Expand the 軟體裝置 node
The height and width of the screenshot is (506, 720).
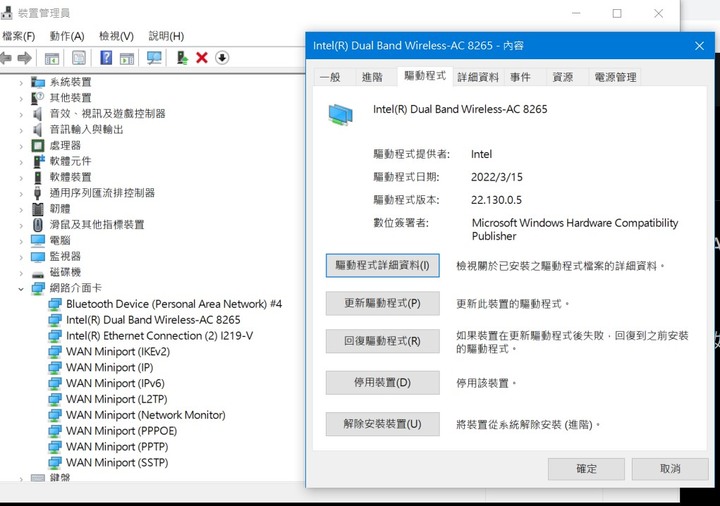click(21, 178)
